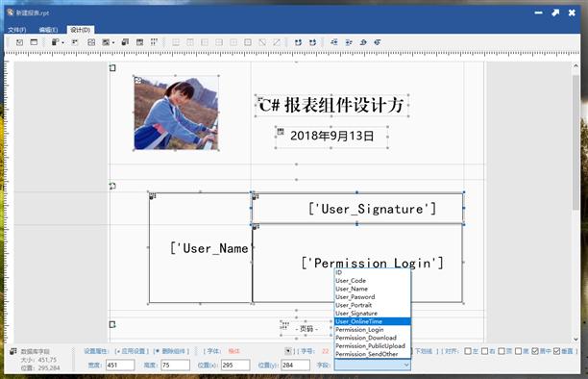The height and width of the screenshot is (379, 588).
Task: Uncheck the 垂直 alignment checkbox
Action: (556, 351)
